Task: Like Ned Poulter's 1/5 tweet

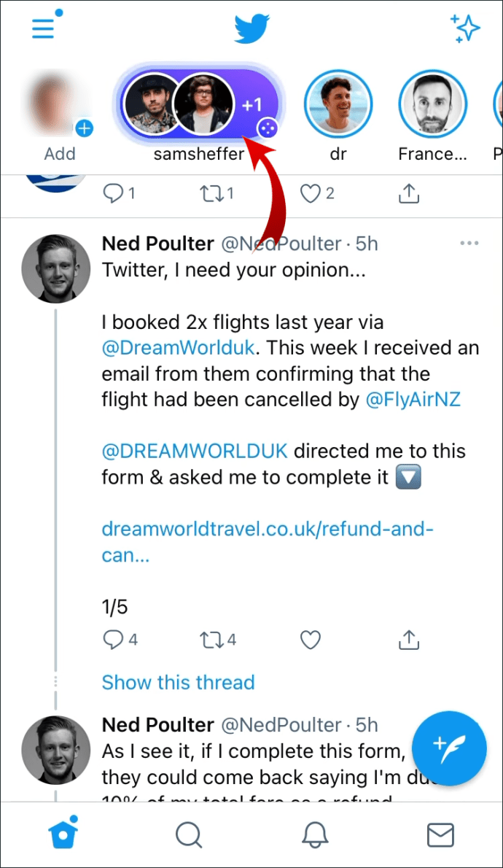Action: pos(311,640)
